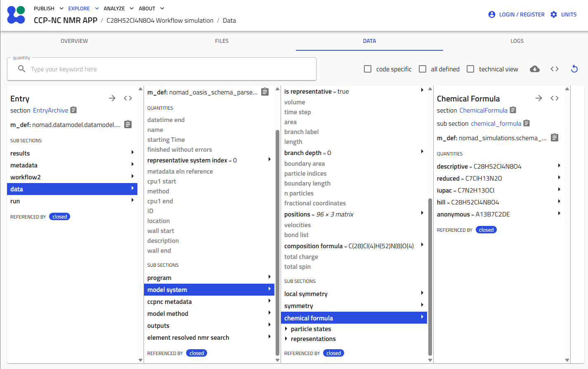588x369 pixels.
Task: Select the positions 96 × 3 matrix row
Action: [x=354, y=214]
